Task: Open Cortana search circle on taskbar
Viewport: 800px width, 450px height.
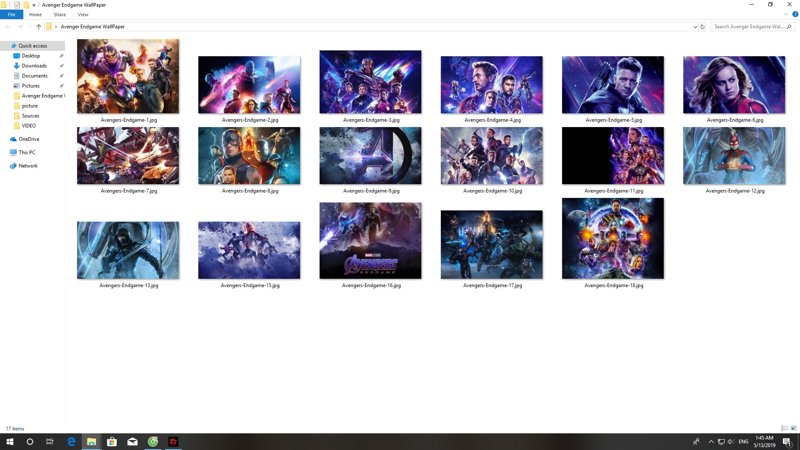Action: pos(30,442)
